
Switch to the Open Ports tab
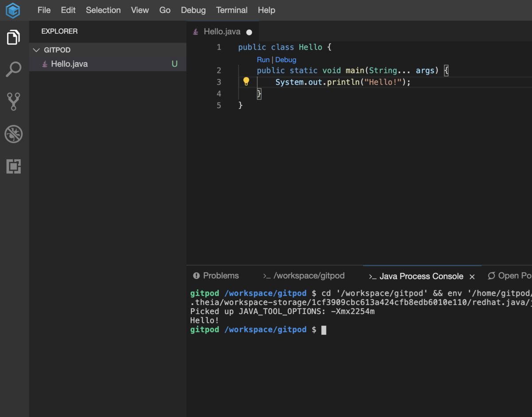click(509, 276)
